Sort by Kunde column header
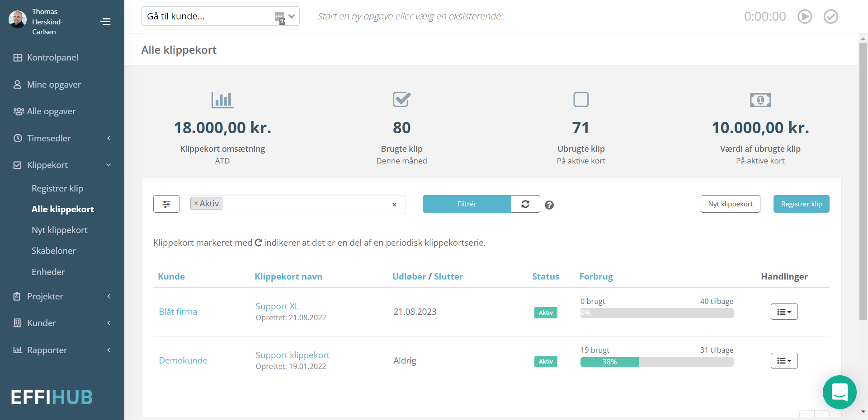The height and width of the screenshot is (420, 868). click(171, 276)
